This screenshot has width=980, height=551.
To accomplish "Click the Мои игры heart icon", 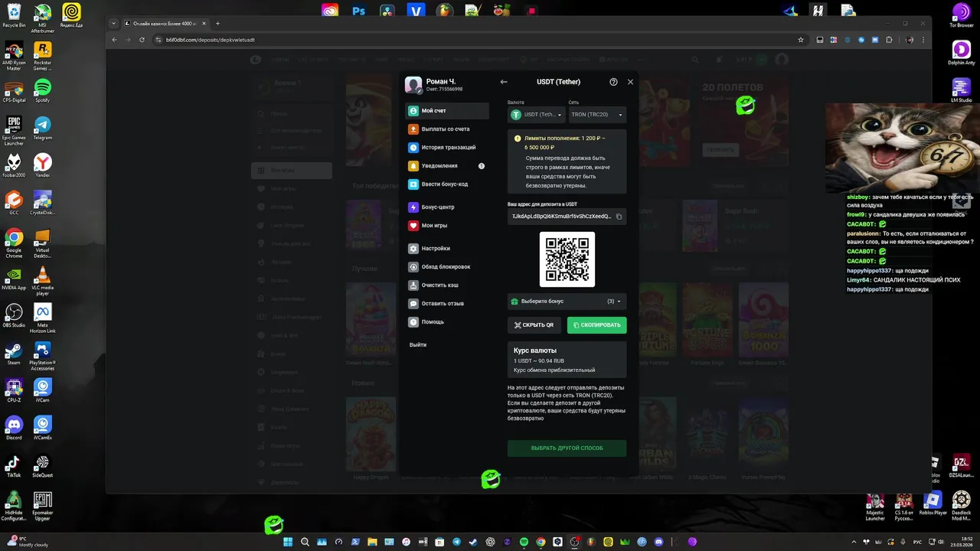I will 413,226.
